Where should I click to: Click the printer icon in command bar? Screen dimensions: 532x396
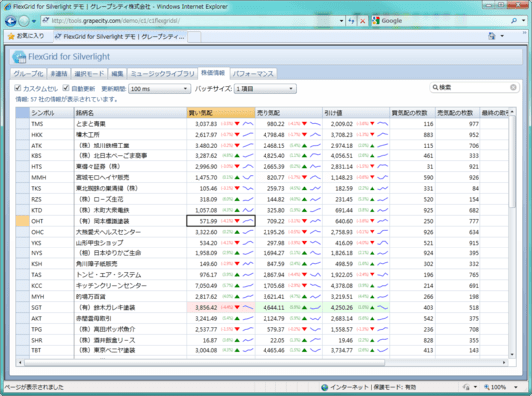tap(492, 36)
